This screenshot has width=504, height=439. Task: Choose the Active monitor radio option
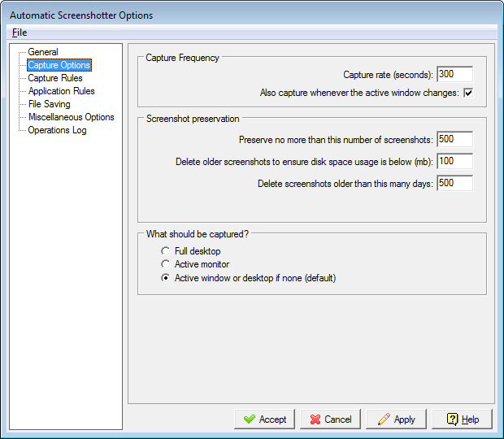click(x=166, y=265)
